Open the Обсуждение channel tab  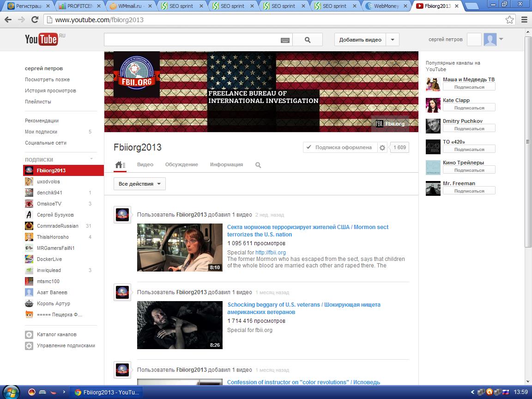(181, 164)
